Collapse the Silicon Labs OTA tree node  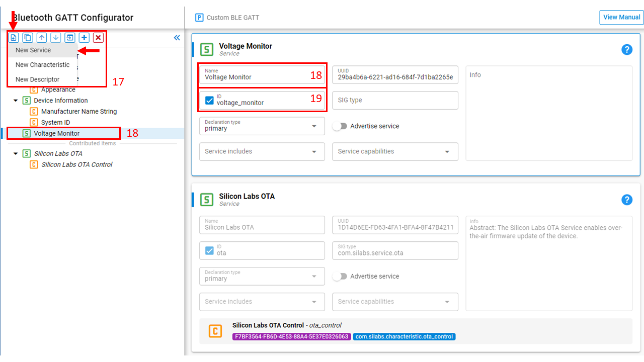pyautogui.click(x=16, y=153)
